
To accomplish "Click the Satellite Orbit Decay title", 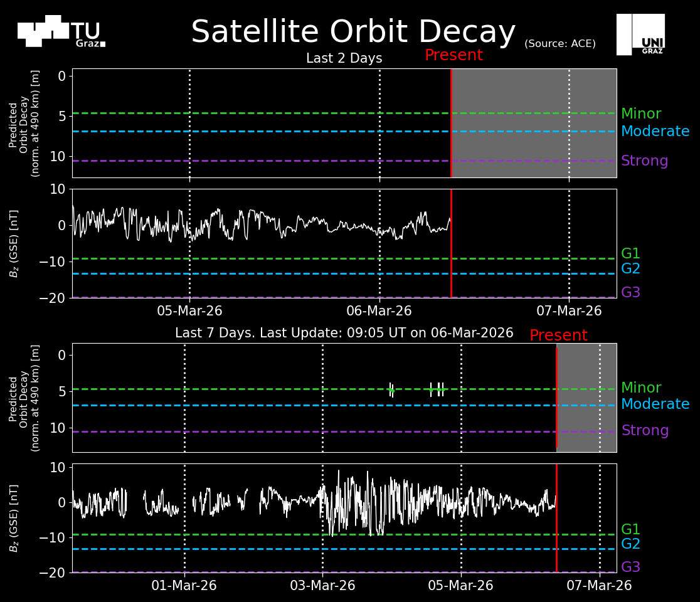I will (353, 32).
